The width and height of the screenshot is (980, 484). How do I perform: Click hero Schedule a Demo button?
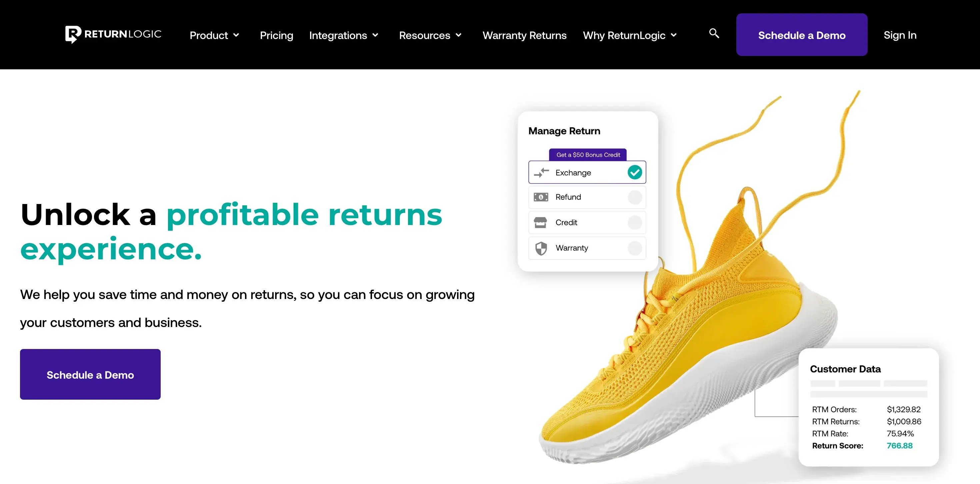point(90,374)
